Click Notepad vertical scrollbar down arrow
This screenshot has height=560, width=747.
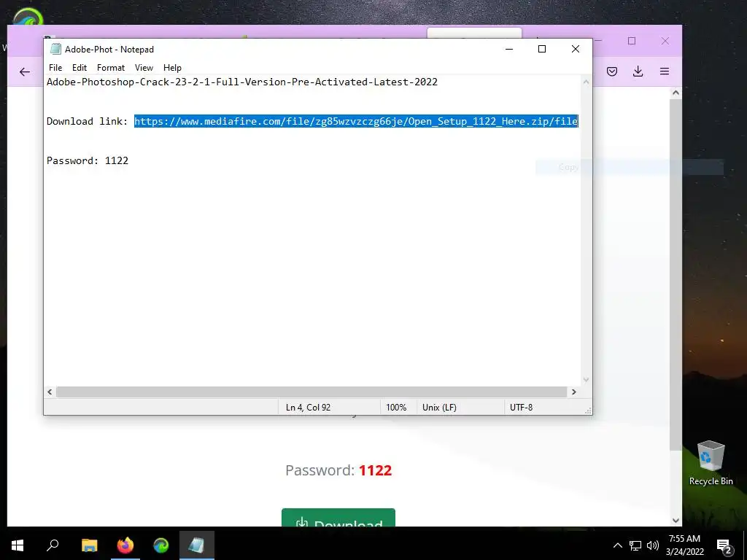click(586, 380)
